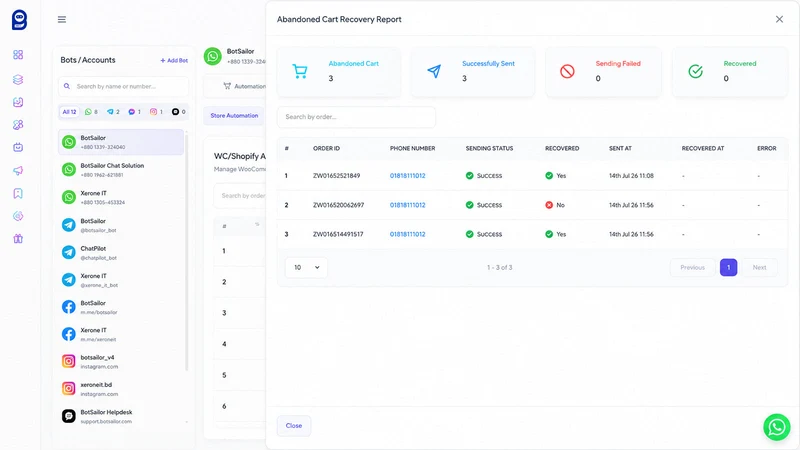Open the gift box sidebar icon

click(x=18, y=239)
